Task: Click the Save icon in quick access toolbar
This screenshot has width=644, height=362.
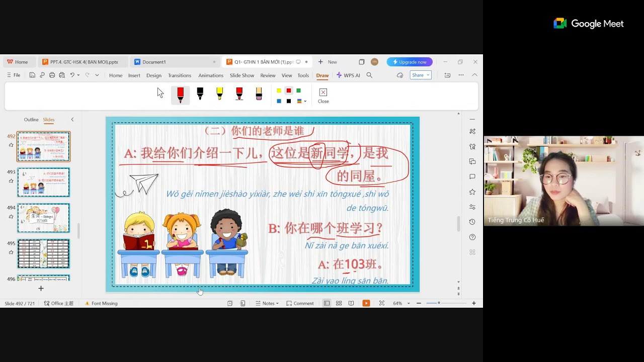Action: [32, 75]
